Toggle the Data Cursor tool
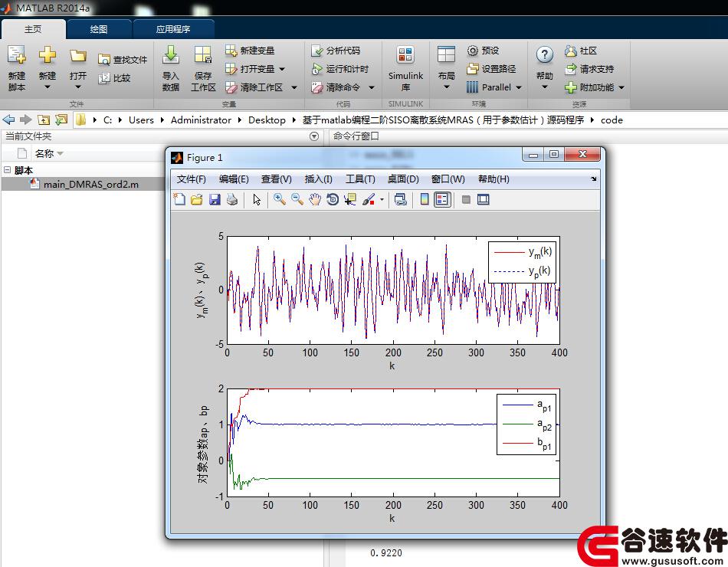The width and height of the screenshot is (728, 567). click(x=350, y=200)
